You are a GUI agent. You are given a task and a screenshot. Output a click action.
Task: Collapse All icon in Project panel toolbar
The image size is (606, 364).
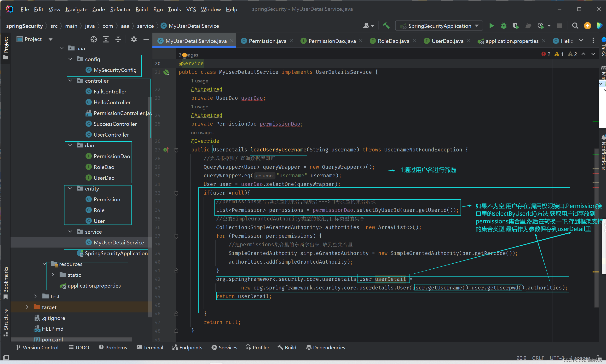[118, 39]
